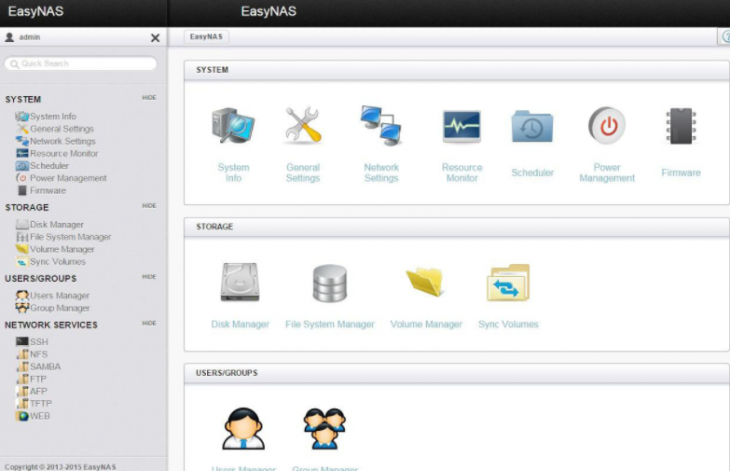
Task: Click the admin username label
Action: (x=30, y=37)
